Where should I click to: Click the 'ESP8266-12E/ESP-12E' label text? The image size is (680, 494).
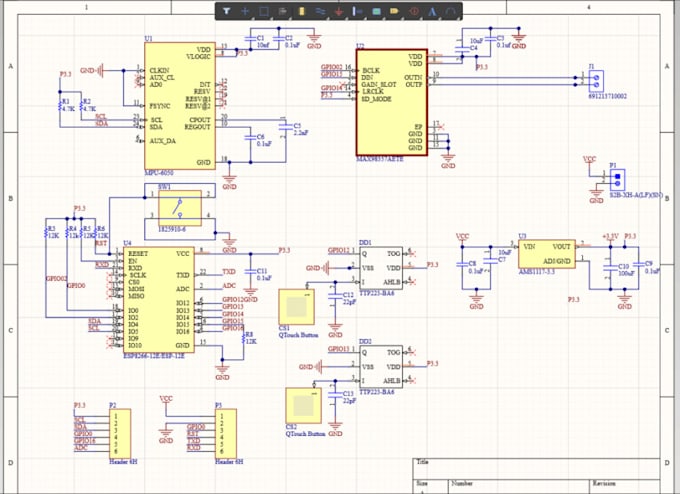[154, 356]
